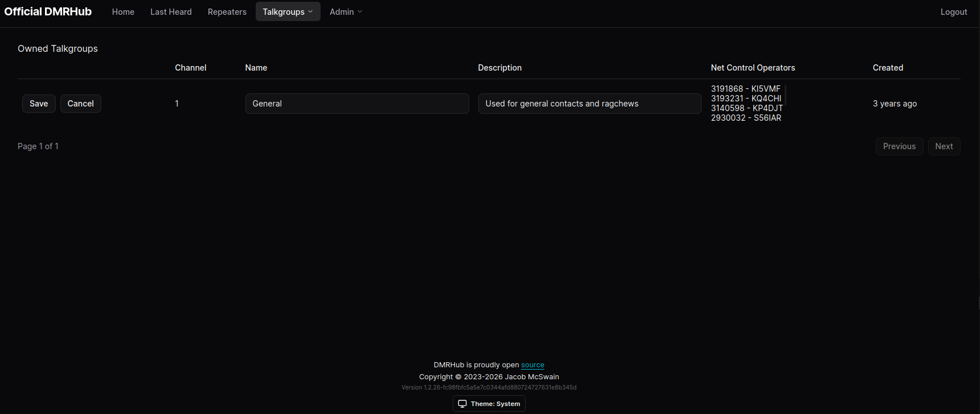Select operator 3193231 - KQ4CHI
980x414 pixels.
point(746,99)
